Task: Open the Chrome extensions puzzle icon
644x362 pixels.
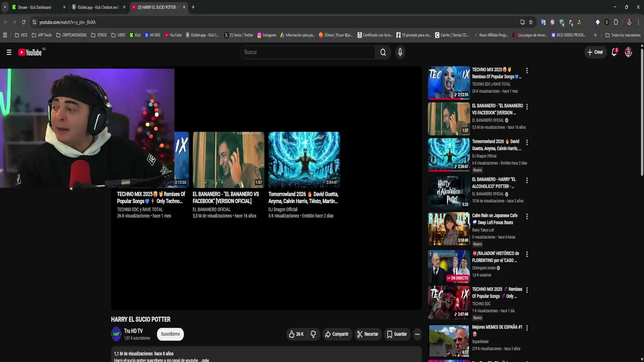Action: pyautogui.click(x=616, y=22)
